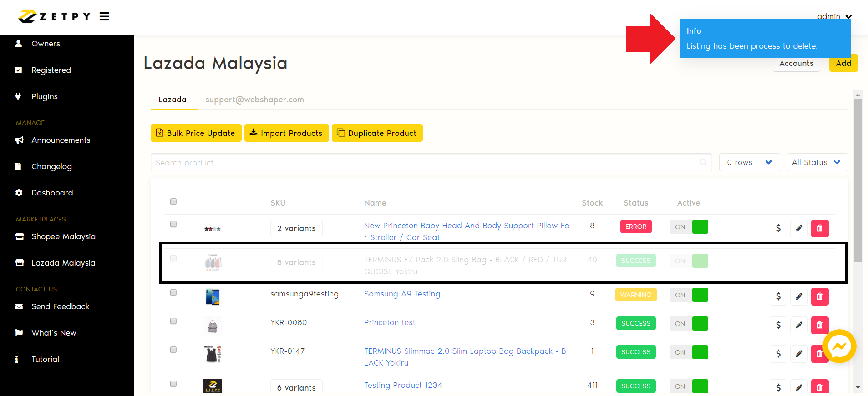
Task: Open the Testing Product 1234 link
Action: click(x=403, y=385)
